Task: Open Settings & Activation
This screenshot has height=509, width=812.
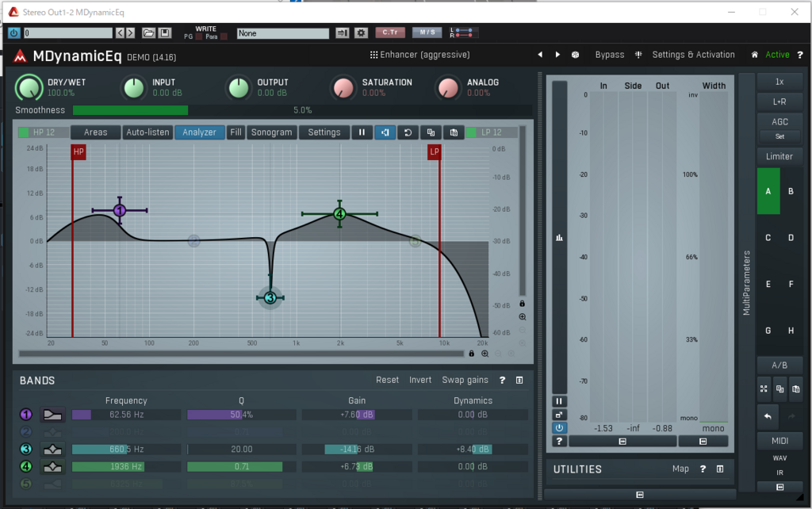Action: (693, 55)
